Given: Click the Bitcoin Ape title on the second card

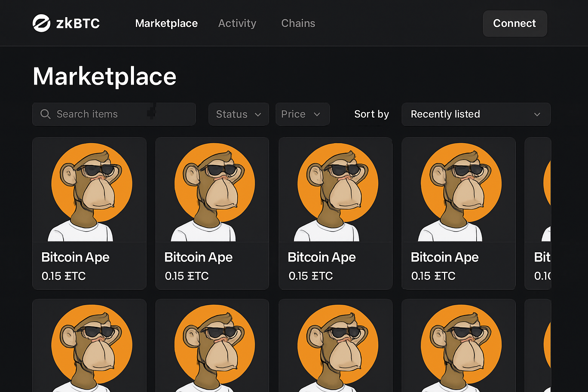Looking at the screenshot, I should pos(198,257).
